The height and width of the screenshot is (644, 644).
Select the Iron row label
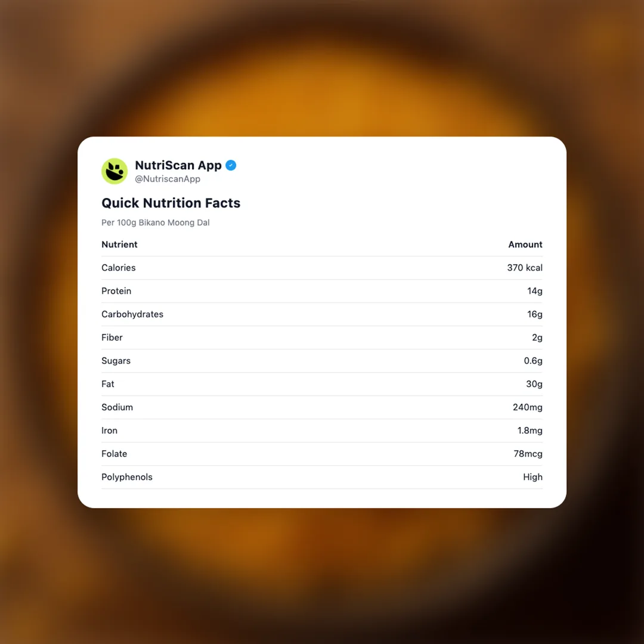pyautogui.click(x=110, y=431)
